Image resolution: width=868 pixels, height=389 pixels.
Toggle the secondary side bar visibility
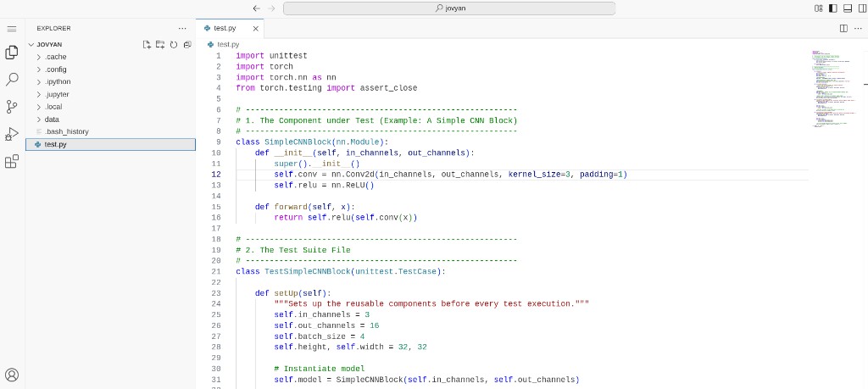click(x=861, y=8)
